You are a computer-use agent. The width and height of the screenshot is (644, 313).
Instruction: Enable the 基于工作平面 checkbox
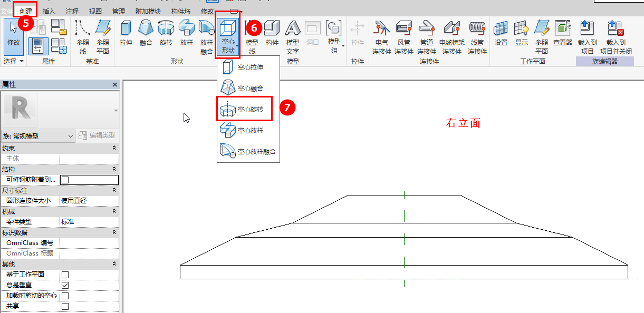pos(65,275)
